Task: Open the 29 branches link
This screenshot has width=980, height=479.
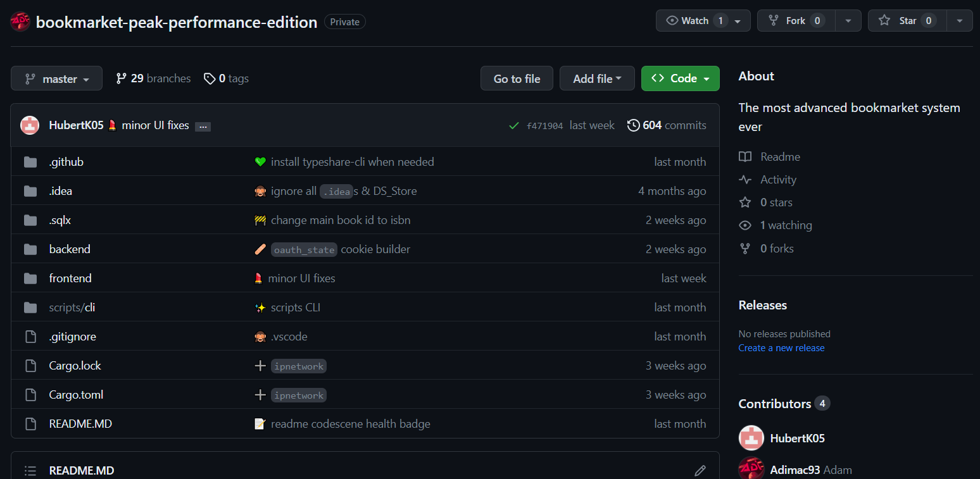Action: (x=153, y=78)
